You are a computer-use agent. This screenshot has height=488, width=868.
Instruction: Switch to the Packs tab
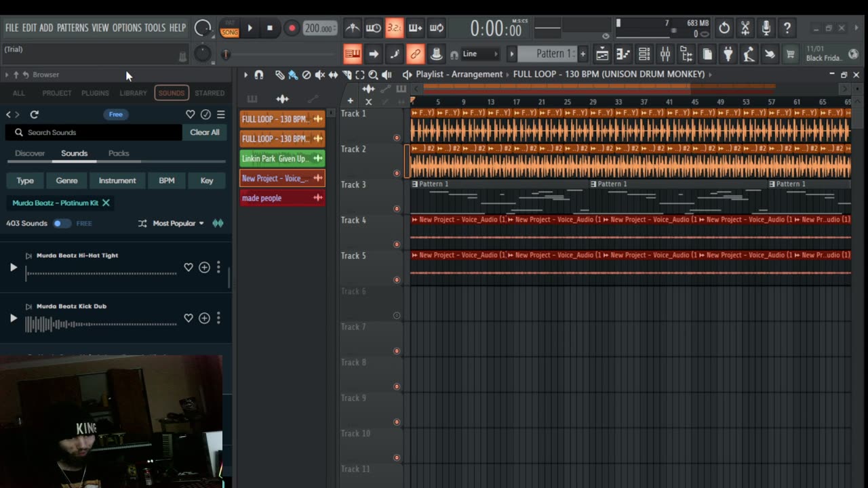pos(119,153)
